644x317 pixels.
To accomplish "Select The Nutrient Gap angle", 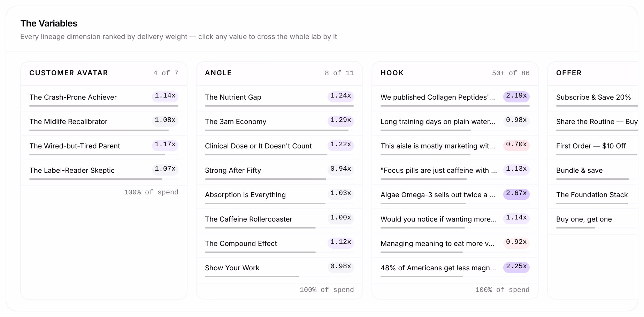I will pyautogui.click(x=279, y=98).
